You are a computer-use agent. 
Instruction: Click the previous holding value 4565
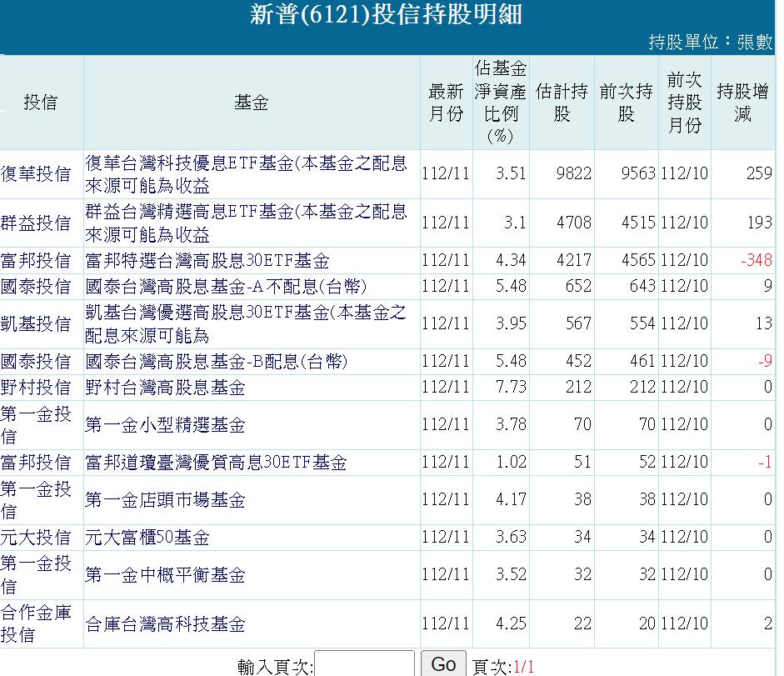click(638, 260)
